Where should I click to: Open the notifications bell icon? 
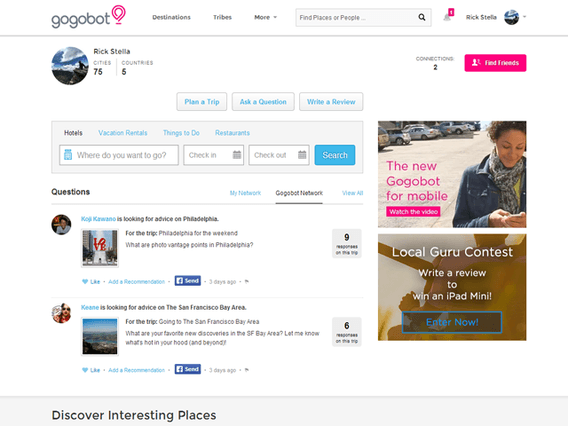point(447,17)
